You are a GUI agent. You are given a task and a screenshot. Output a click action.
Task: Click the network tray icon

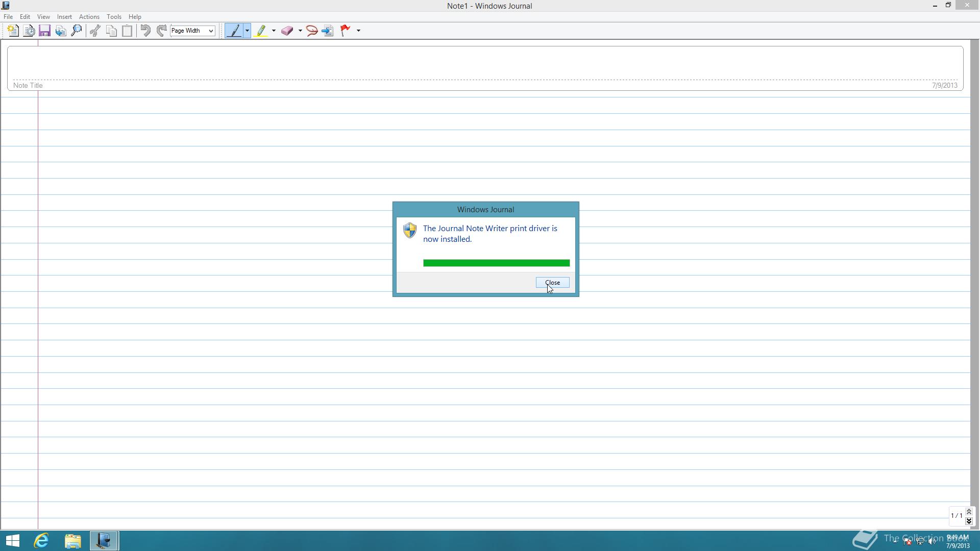click(x=920, y=541)
